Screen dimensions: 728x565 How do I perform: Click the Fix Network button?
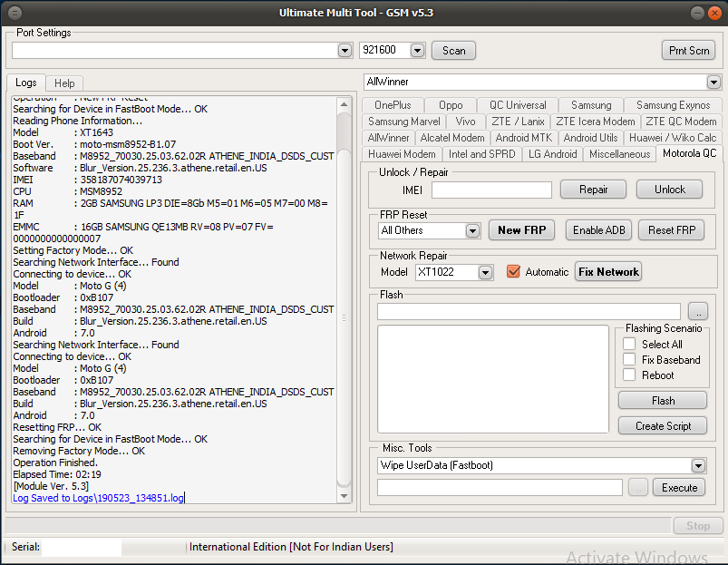point(608,272)
